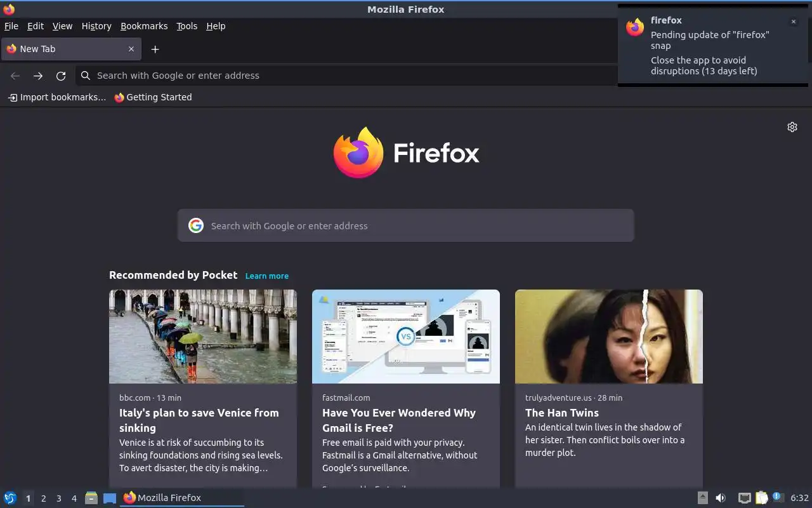Click the Firefox icon in the notification
Screen dimensions: 812x508
635,27
